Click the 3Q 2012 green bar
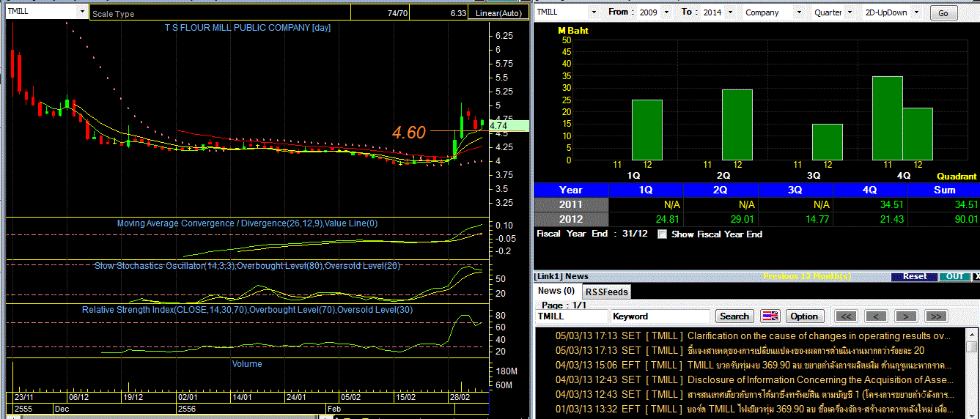This screenshot has height=419, width=980. pyautogui.click(x=828, y=141)
